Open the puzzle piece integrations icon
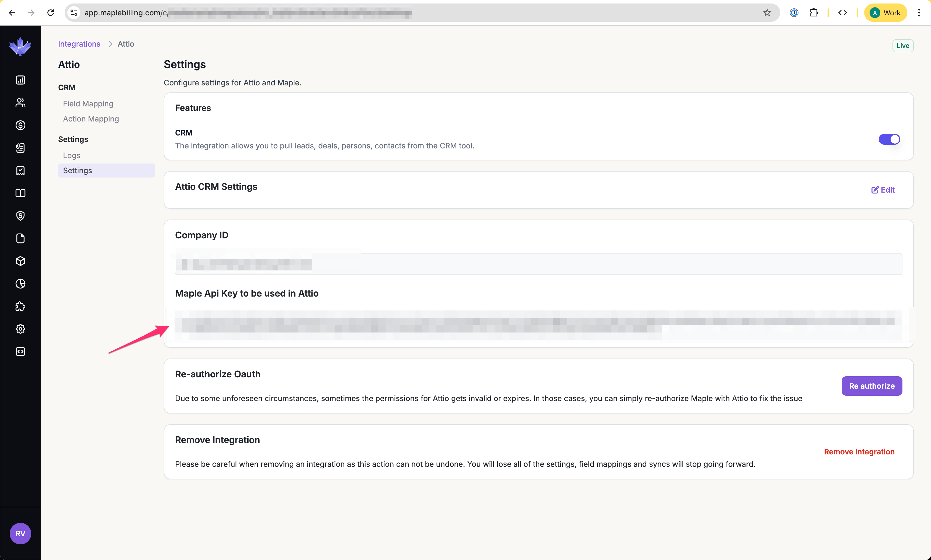 20,307
